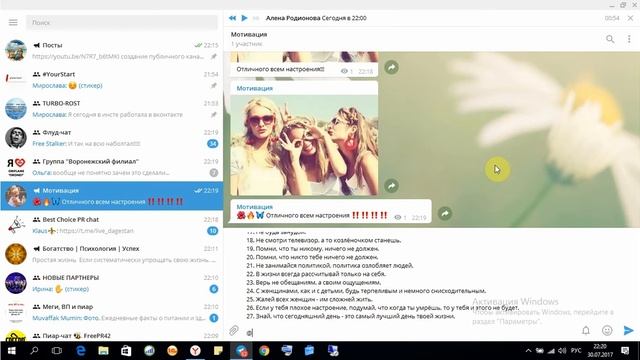
Task: Open the Best Choice PR chat
Action: pos(111,225)
